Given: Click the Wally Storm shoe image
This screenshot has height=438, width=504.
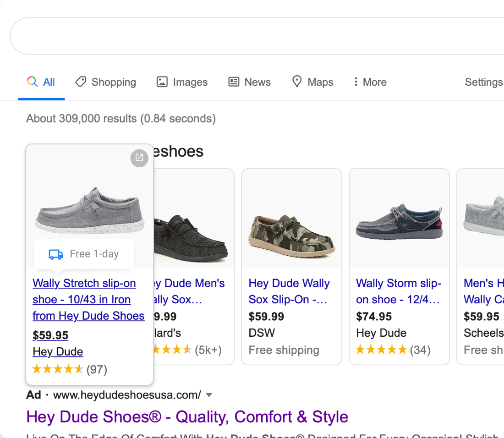Looking at the screenshot, I should click(399, 221).
